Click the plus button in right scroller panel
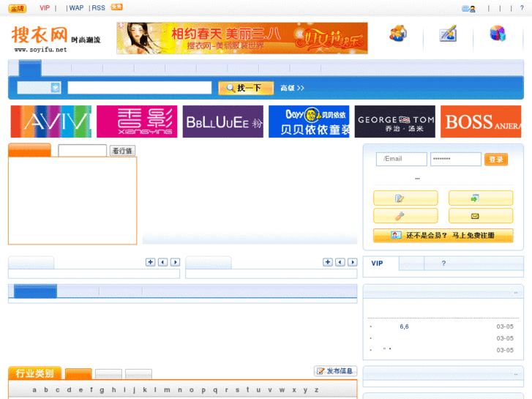532x399 pixels. pos(328,262)
